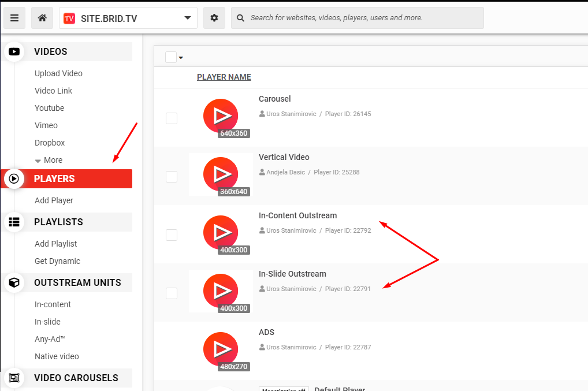588x391 pixels.
Task: Open the SITE.BRID.TV site dropdown
Action: (128, 18)
